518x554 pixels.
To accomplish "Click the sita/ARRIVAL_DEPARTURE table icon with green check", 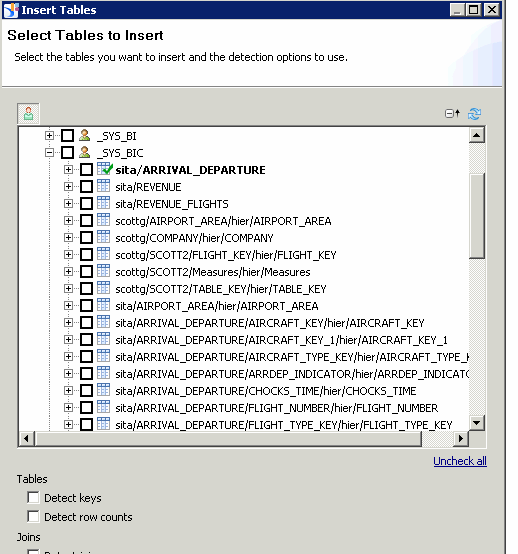I will [x=105, y=169].
